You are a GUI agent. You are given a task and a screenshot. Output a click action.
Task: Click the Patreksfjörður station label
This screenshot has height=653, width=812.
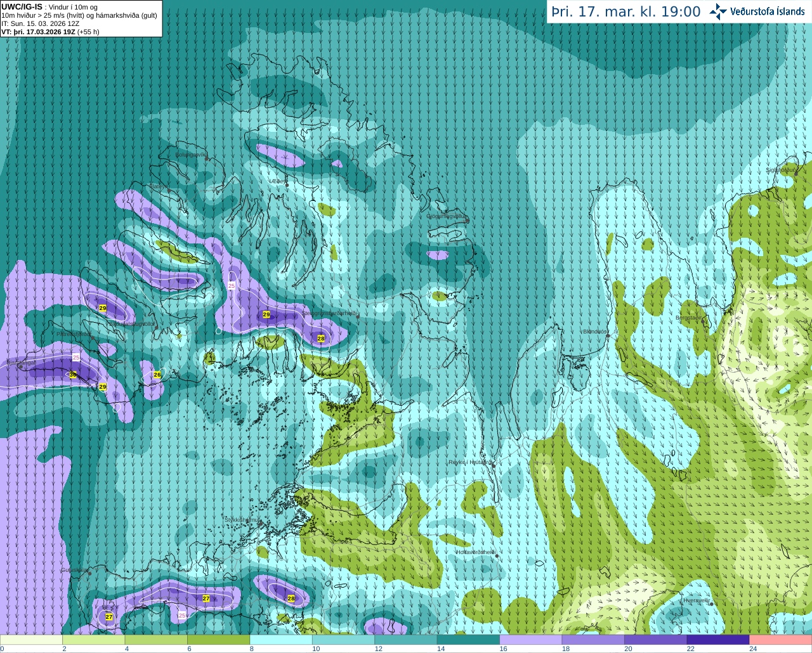tap(74, 334)
